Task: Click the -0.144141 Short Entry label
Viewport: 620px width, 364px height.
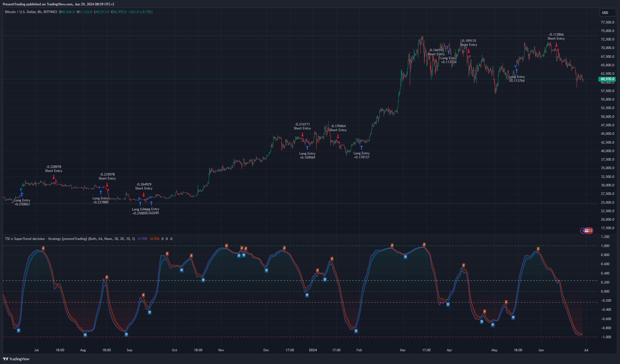Action: pyautogui.click(x=436, y=52)
